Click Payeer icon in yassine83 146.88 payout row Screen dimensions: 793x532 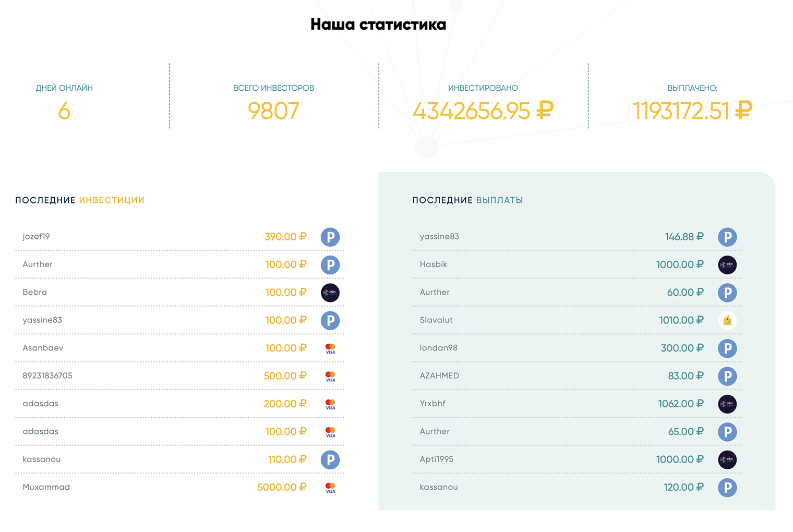click(727, 237)
